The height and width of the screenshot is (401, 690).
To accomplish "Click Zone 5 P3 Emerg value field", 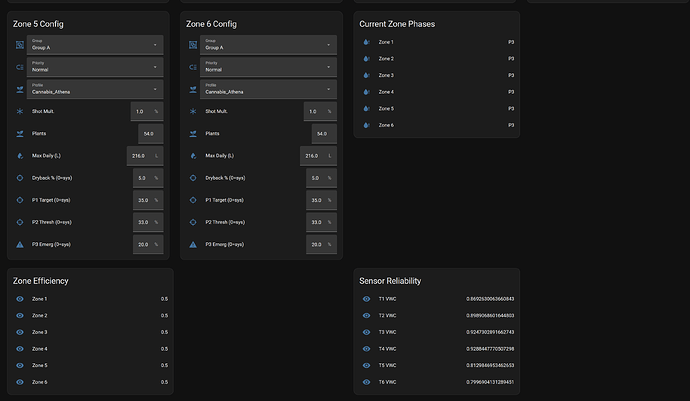I will (x=148, y=244).
